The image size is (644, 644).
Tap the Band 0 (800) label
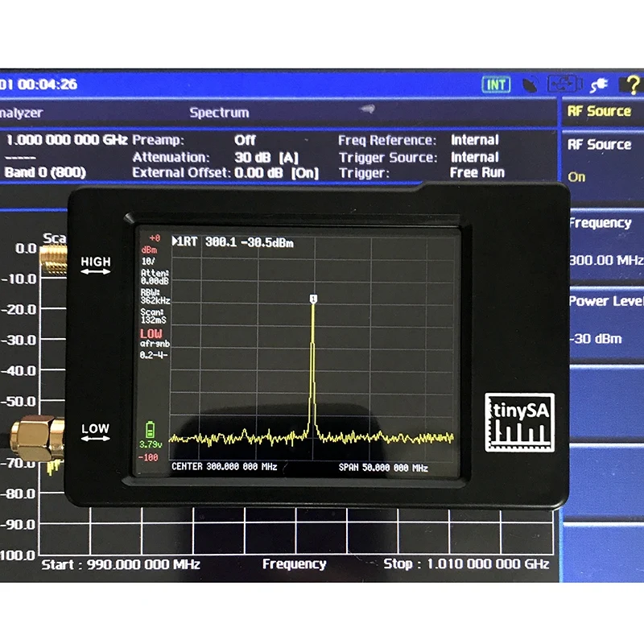coord(45,172)
